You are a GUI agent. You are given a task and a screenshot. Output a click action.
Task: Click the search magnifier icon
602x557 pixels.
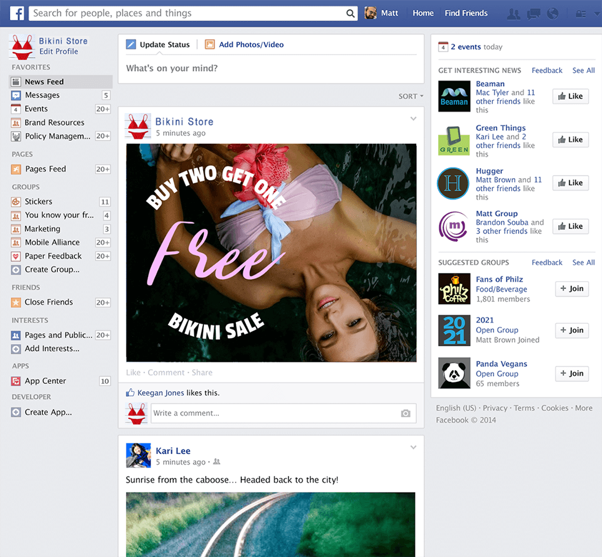350,14
